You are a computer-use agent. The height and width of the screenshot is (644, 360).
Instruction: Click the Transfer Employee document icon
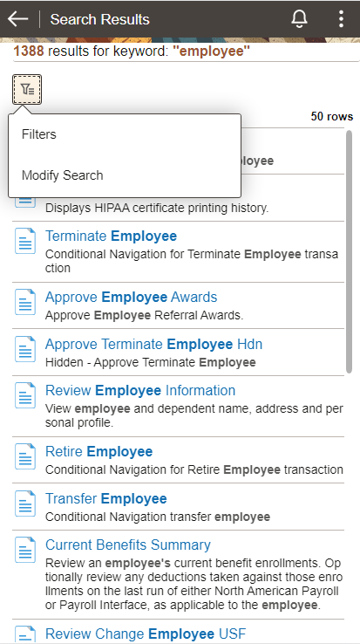25,504
